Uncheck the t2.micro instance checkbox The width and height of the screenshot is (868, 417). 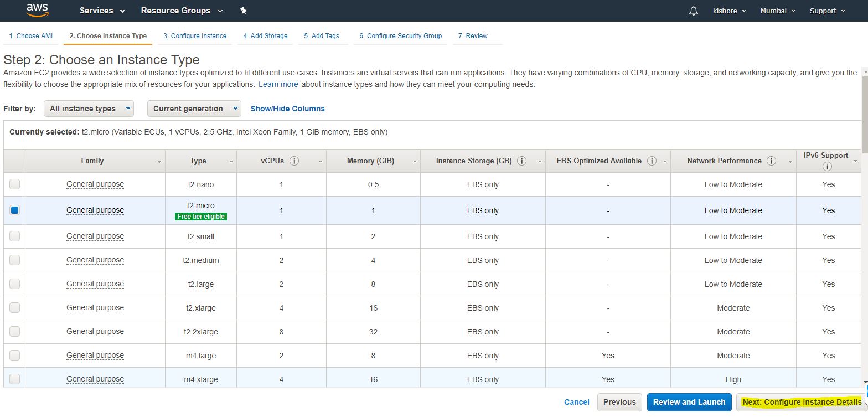(x=15, y=210)
